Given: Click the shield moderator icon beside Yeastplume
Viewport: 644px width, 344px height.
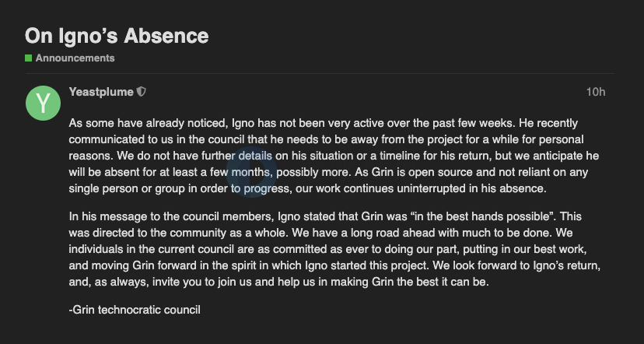Looking at the screenshot, I should (x=142, y=92).
